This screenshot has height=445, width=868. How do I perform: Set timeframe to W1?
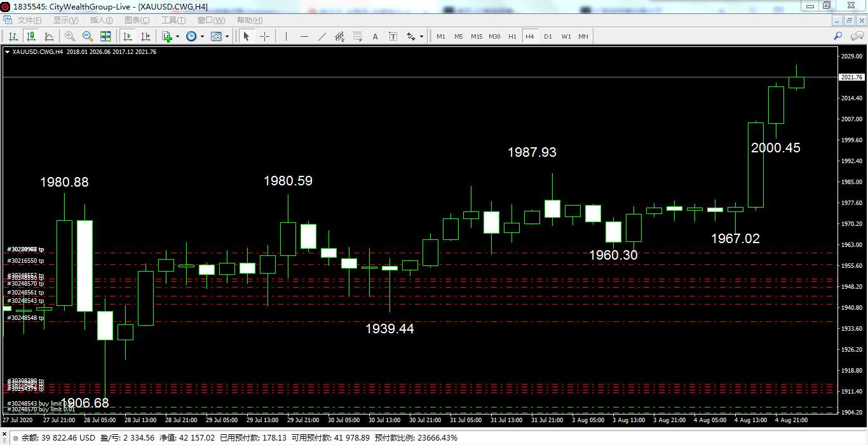pos(566,36)
